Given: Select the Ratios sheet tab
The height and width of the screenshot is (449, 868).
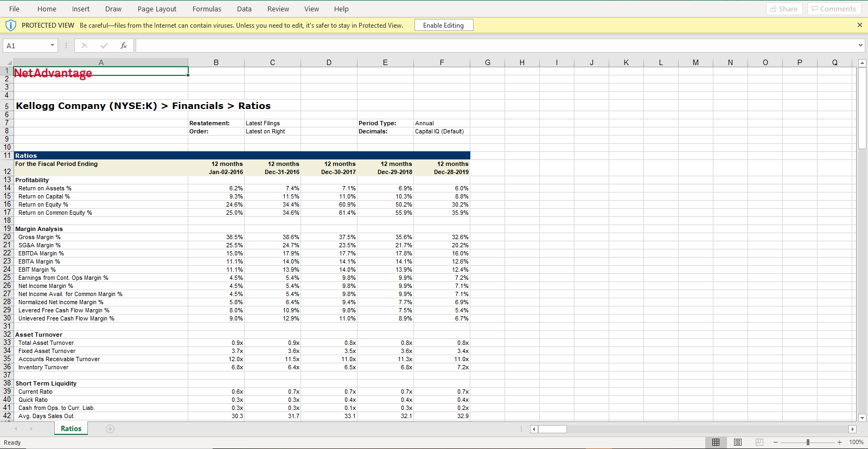Looking at the screenshot, I should point(71,428).
